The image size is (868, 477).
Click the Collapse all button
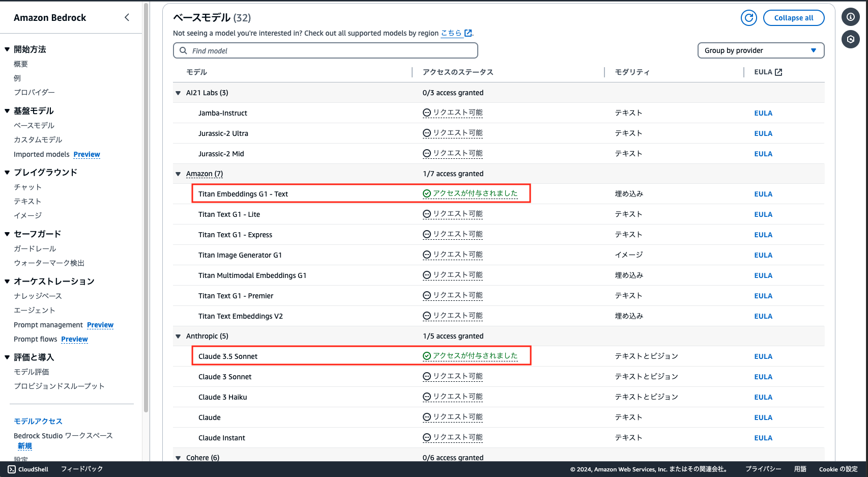coord(794,18)
